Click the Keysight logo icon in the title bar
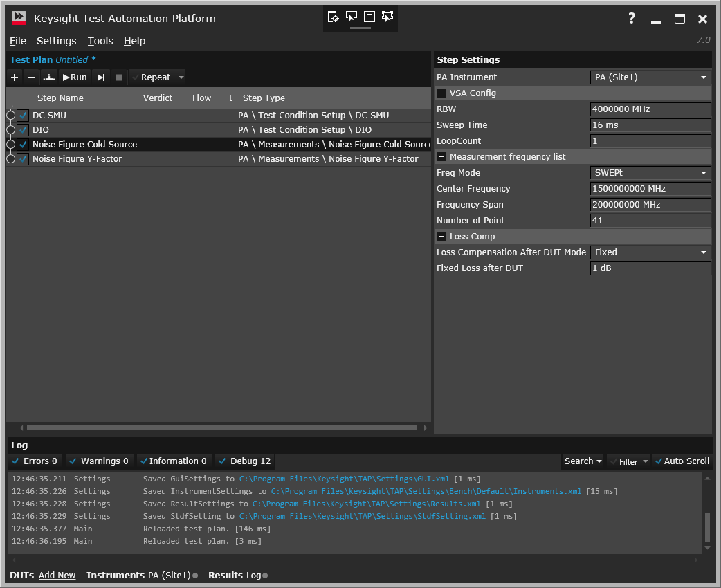Viewport: 721px width, 588px height. (x=19, y=19)
